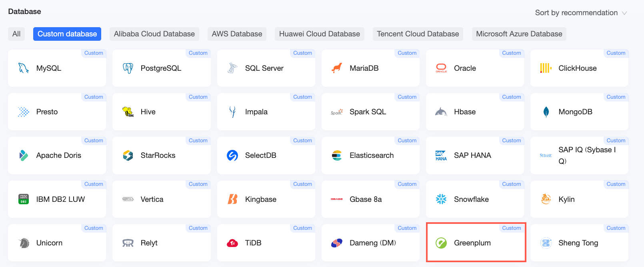The image size is (644, 267).
Task: Select the MongoDB label
Action: coord(575,112)
